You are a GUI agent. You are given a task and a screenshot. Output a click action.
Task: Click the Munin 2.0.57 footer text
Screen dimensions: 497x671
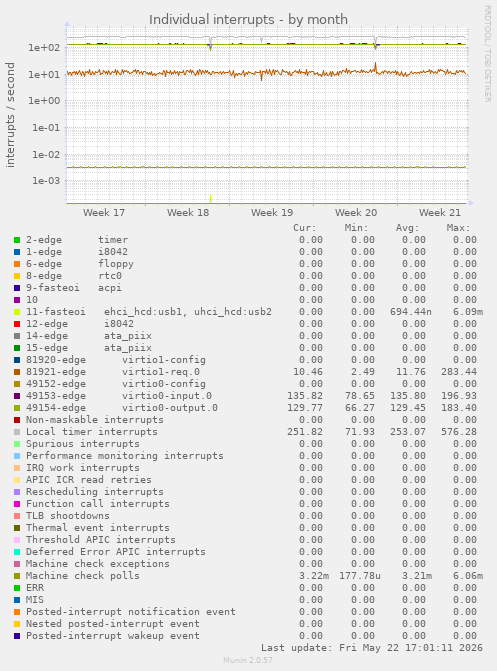point(248,660)
